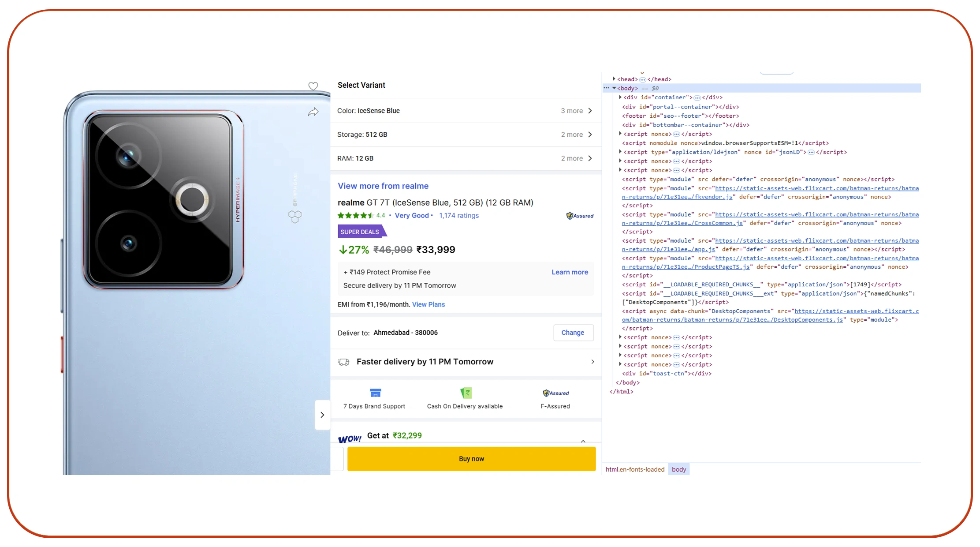Image resolution: width=980 pixels, height=547 pixels.
Task: Click the struck-through price ₹46,999
Action: [393, 250]
